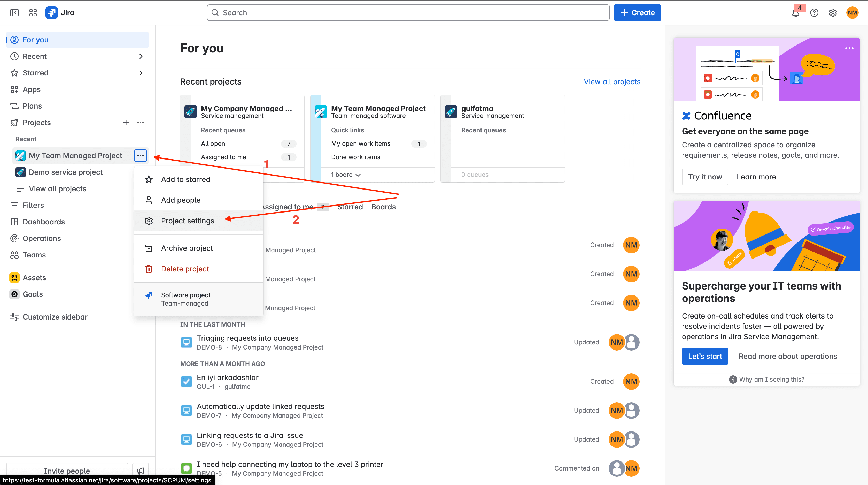868x485 pixels.
Task: Open Automatically update linked requests item
Action: coord(260,406)
